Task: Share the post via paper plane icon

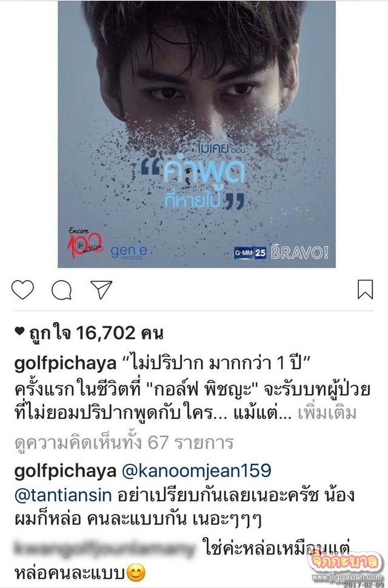Action: pyautogui.click(x=101, y=290)
